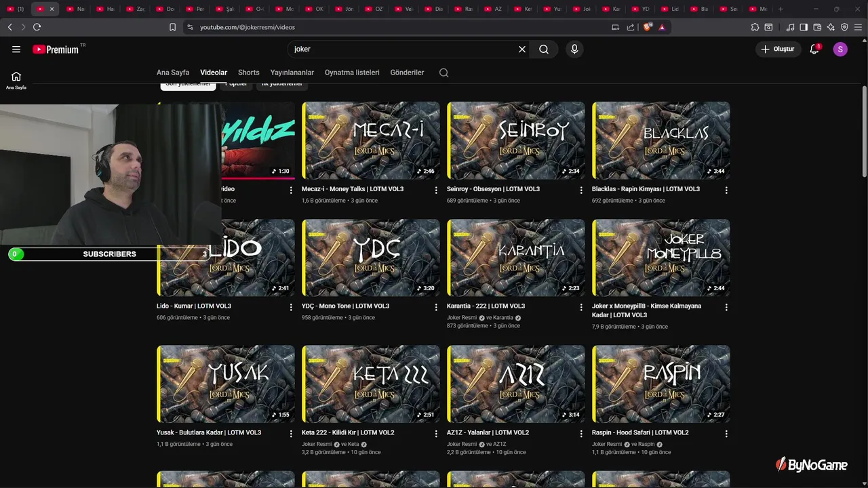
Task: Open the Leo AI sparkle icon
Action: [831, 27]
